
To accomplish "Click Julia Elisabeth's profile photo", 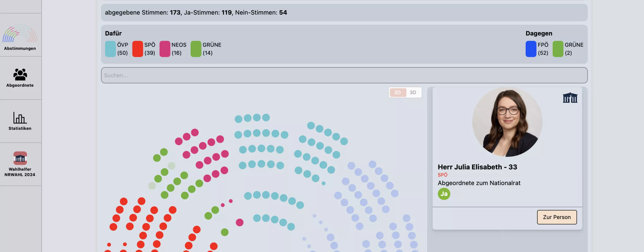I will point(507,122).
